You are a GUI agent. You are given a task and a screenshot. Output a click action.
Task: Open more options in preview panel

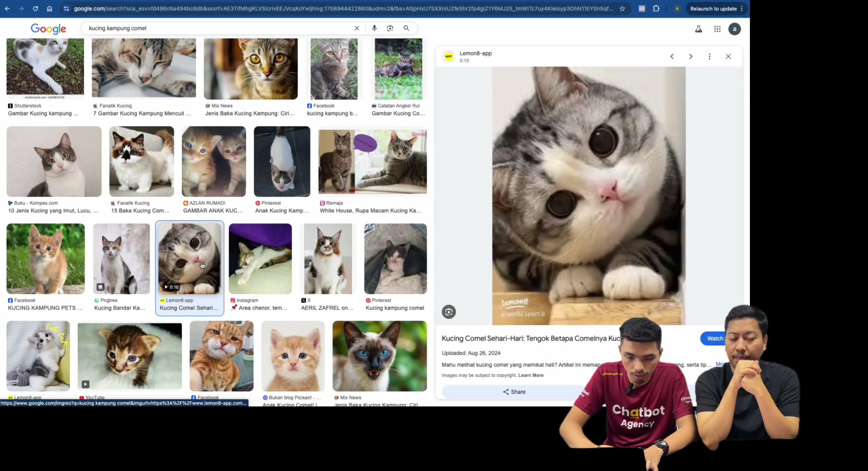click(709, 56)
